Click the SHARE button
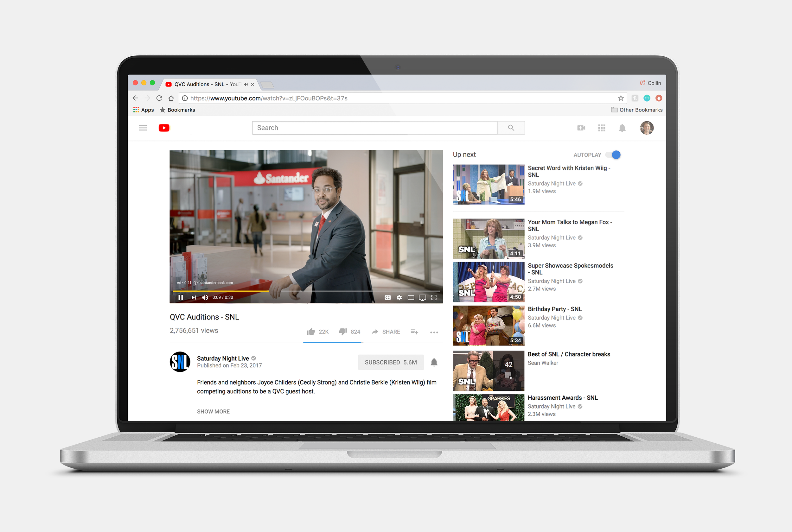Screen dimensions: 792x532 click(386, 332)
